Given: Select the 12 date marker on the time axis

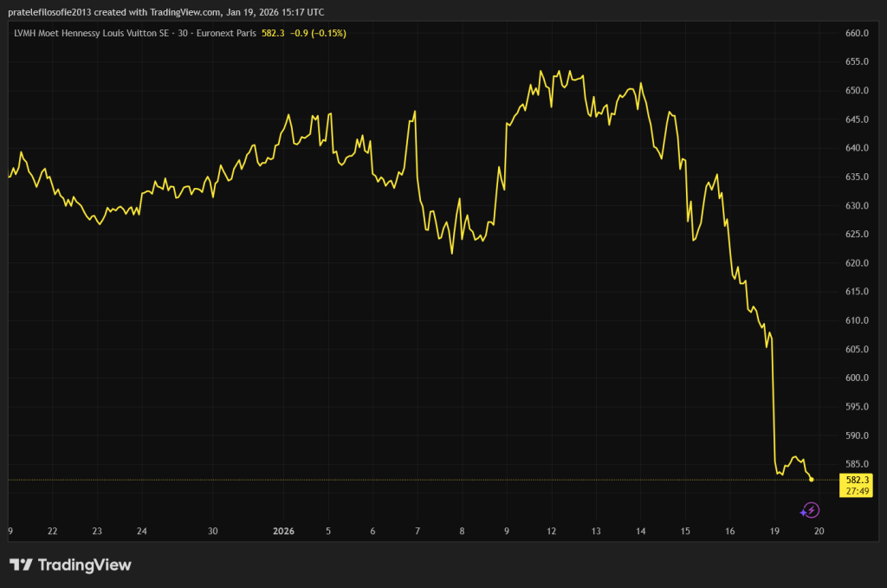Looking at the screenshot, I should [x=551, y=531].
